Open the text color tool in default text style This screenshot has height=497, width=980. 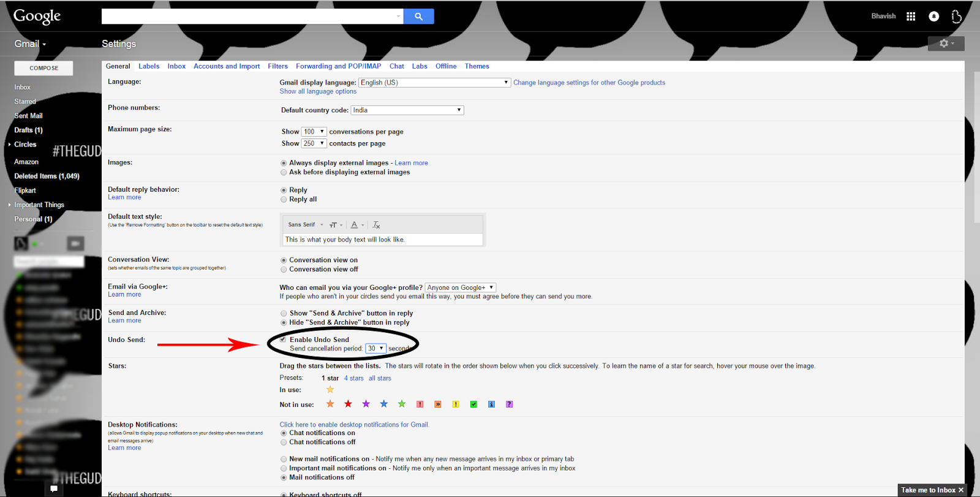pyautogui.click(x=357, y=225)
